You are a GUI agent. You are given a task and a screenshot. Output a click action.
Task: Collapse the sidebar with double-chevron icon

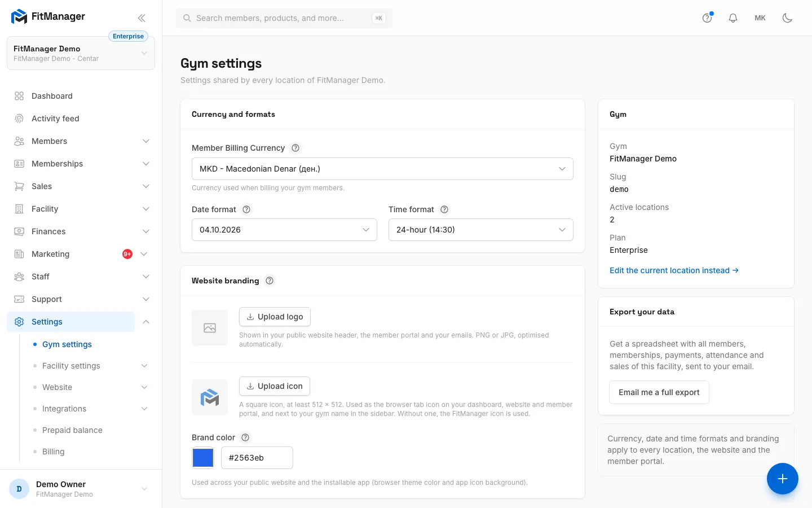tap(142, 18)
